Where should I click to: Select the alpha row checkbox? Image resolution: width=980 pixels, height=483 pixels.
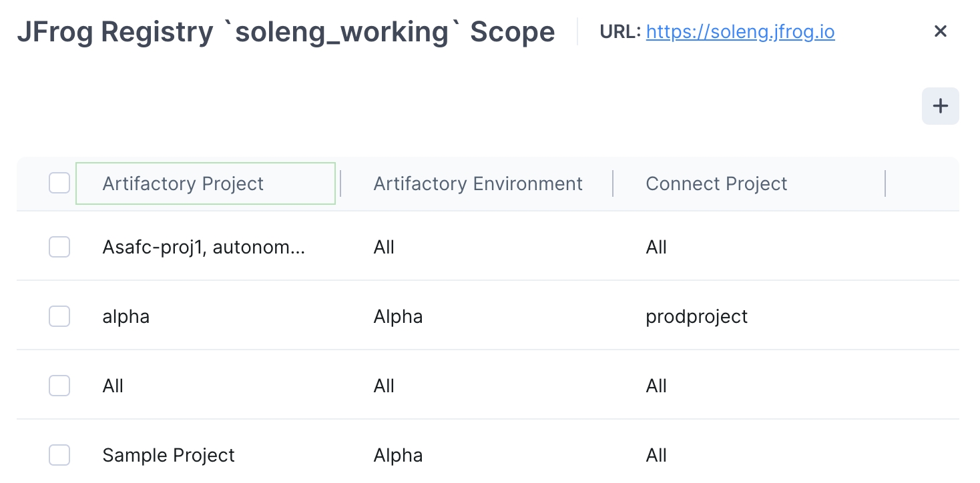[59, 316]
